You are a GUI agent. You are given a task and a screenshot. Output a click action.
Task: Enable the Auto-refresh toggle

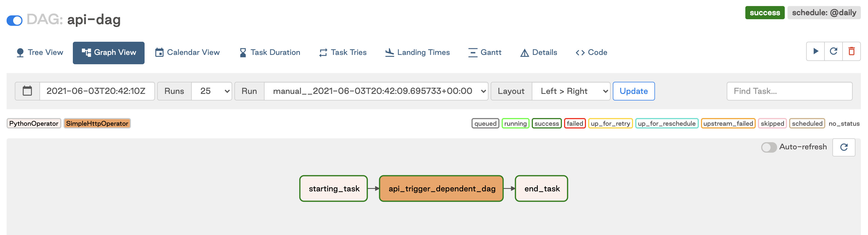[x=769, y=147]
